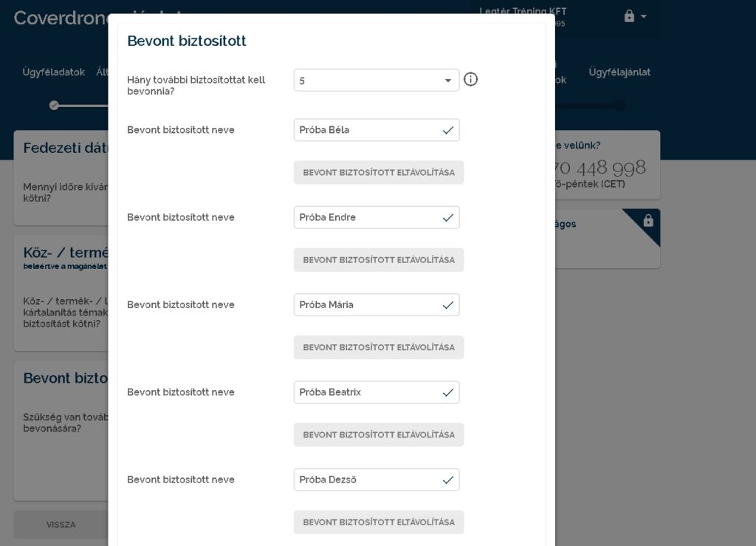
Task: Click the info icon beside the count dropdown
Action: click(x=470, y=79)
